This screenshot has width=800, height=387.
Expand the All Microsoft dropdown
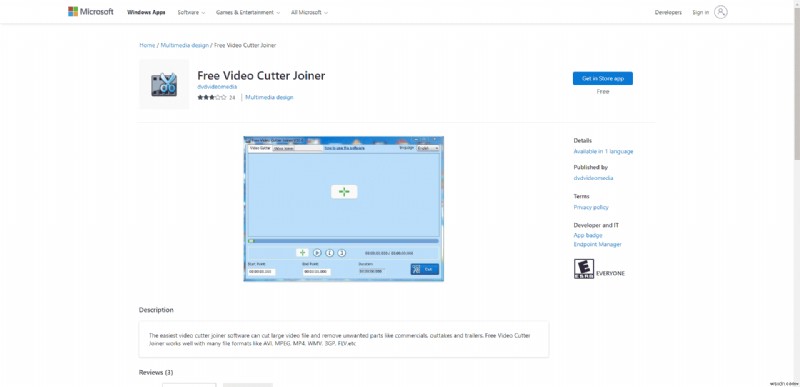coord(309,12)
